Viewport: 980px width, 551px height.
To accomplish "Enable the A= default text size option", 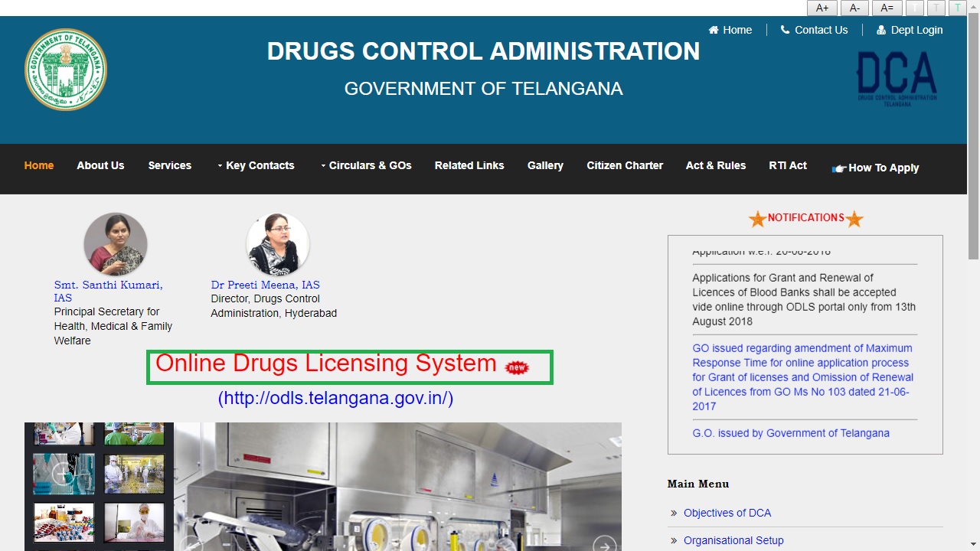I will click(887, 8).
